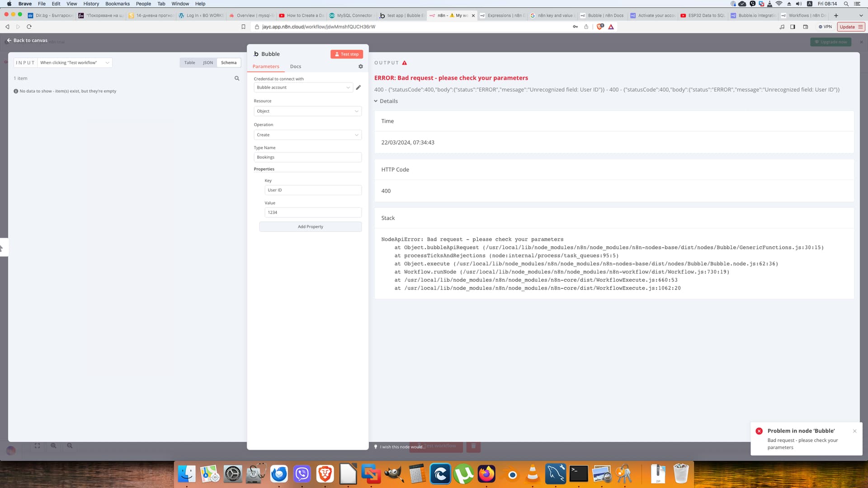The image size is (868, 488).
Task: Select JSON view in input panel
Action: 208,63
